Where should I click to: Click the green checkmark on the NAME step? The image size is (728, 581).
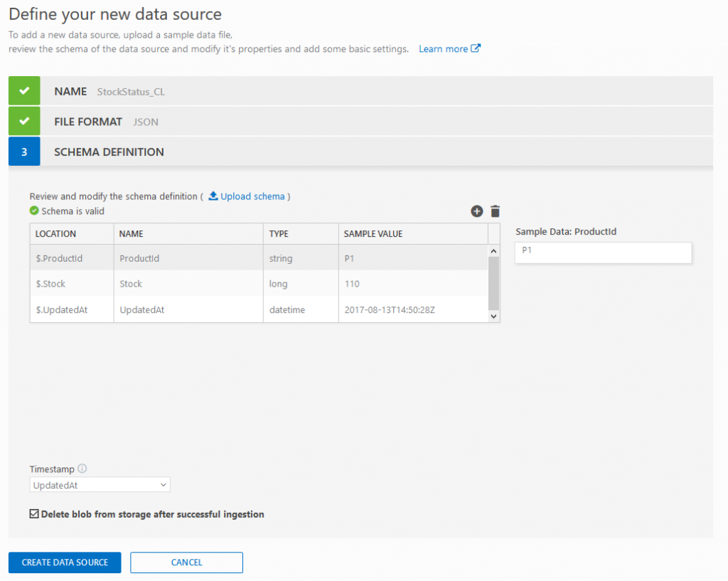pos(23,90)
